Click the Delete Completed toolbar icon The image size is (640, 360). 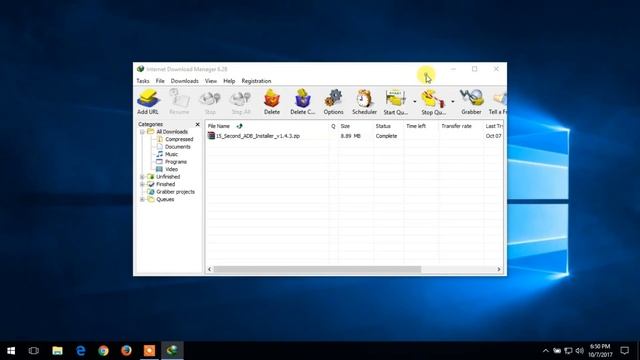tap(302, 101)
